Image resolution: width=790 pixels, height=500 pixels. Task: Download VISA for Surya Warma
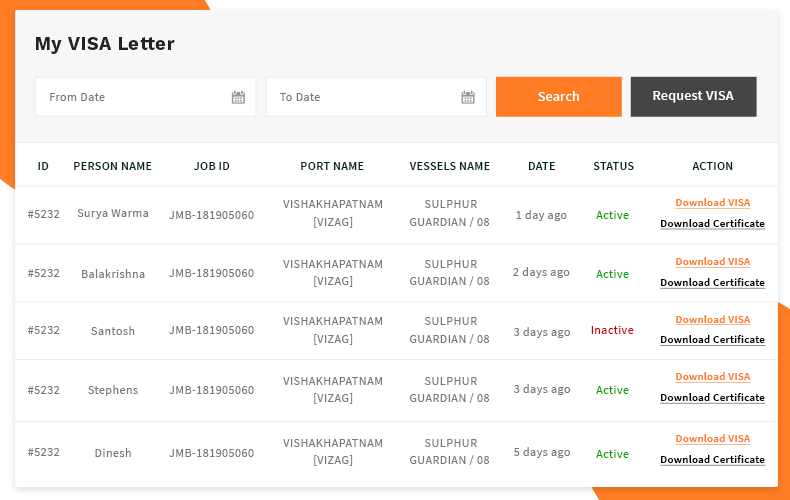pyautogui.click(x=712, y=203)
